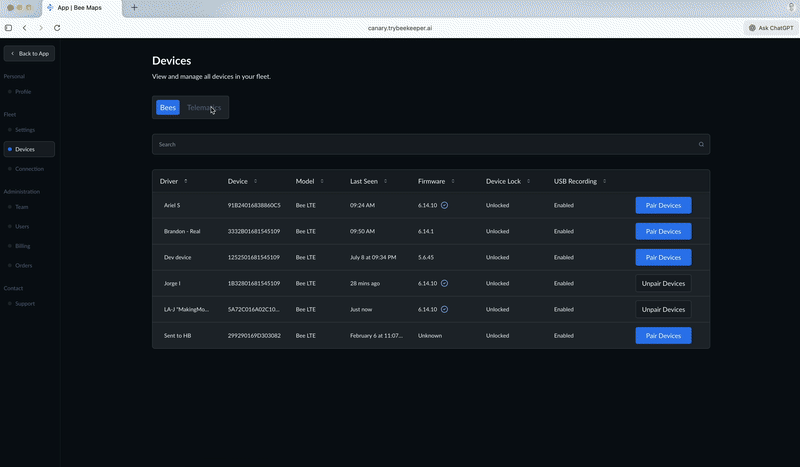Click the search magnifier icon
Image resolution: width=800 pixels, height=467 pixels.
coord(701,144)
